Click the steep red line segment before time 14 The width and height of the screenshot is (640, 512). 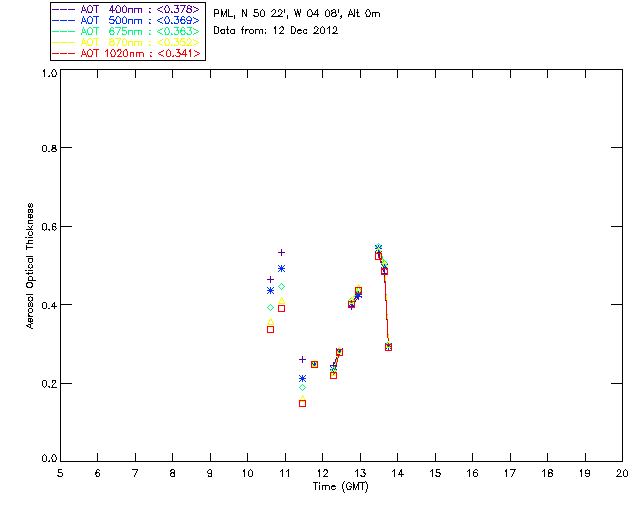pyautogui.click(x=386, y=309)
